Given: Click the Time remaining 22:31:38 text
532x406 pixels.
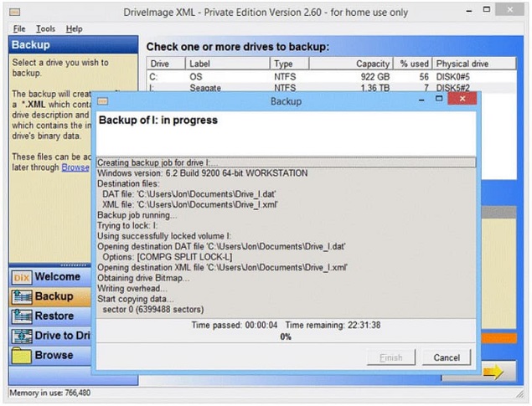Looking at the screenshot, I should pos(333,326).
